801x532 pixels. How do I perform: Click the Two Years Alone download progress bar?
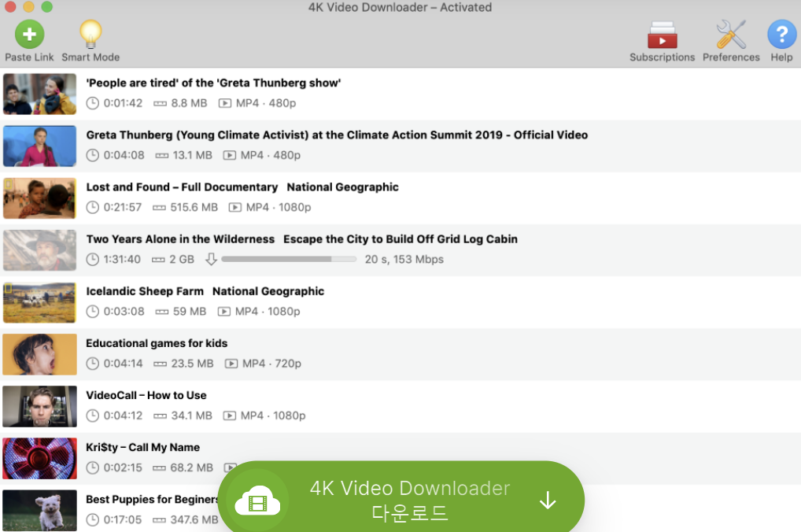pyautogui.click(x=289, y=260)
